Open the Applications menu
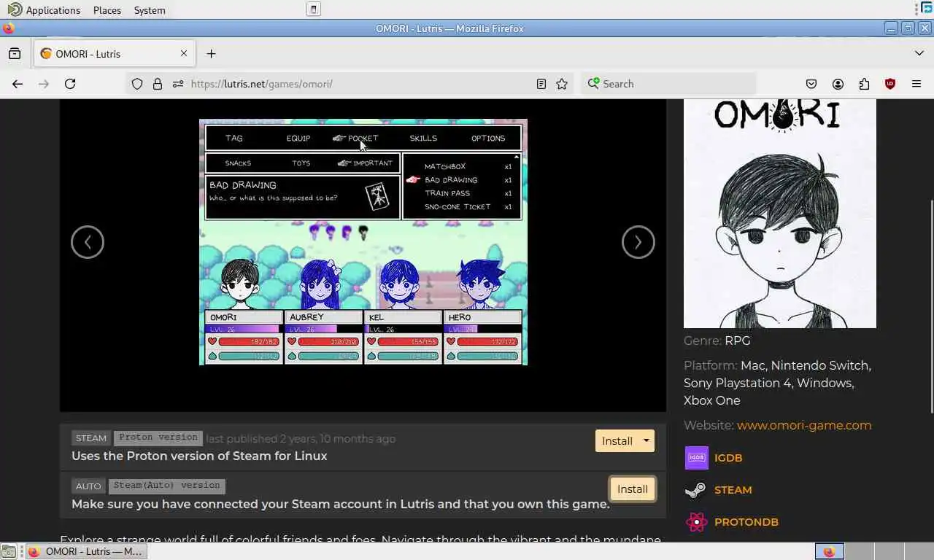This screenshot has width=934, height=560. click(44, 10)
